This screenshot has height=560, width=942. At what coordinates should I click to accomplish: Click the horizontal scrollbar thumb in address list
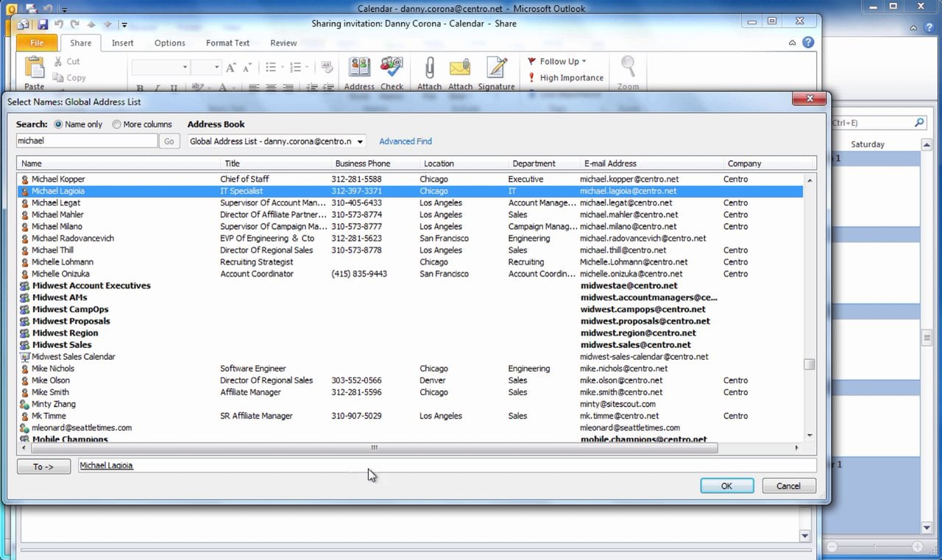374,447
